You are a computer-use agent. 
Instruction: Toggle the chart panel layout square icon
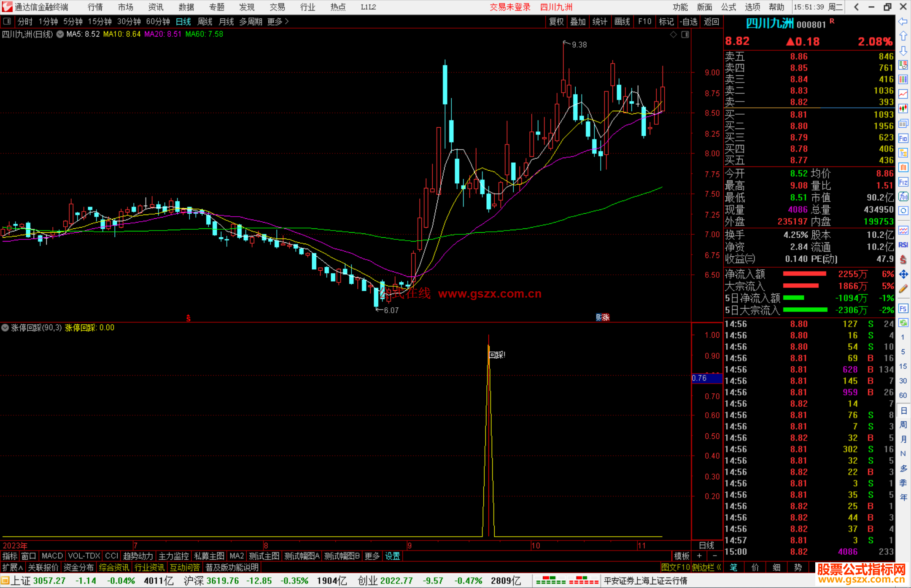coord(685,34)
